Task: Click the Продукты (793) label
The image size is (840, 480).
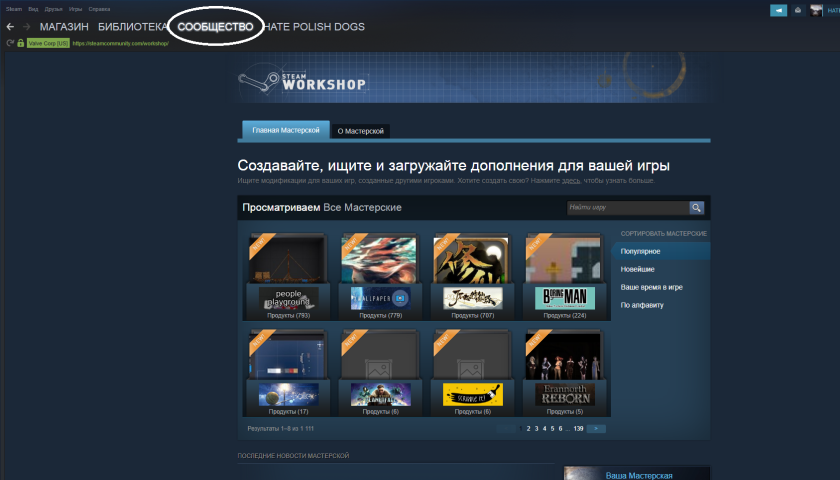Action: [x=288, y=316]
